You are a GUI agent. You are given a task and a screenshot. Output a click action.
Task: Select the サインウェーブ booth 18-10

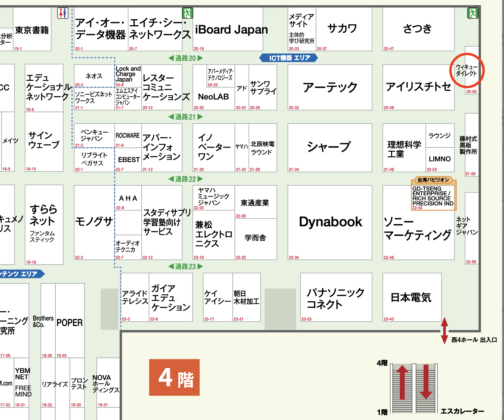point(44,142)
